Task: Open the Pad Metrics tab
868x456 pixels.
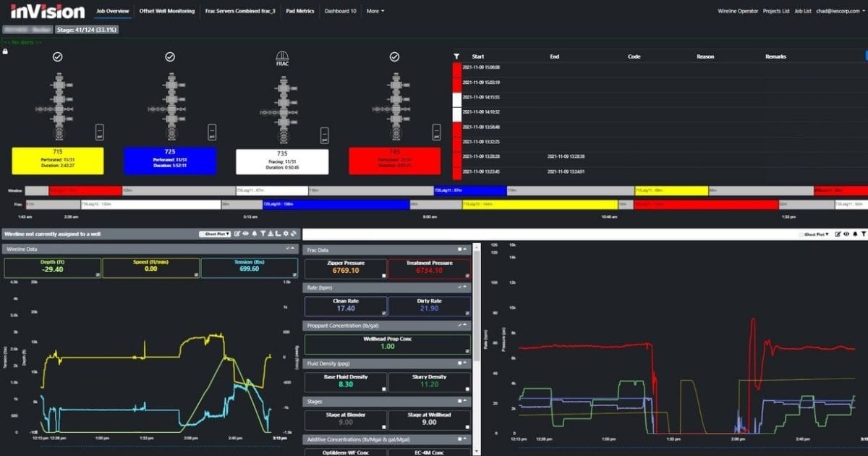Action: (x=300, y=12)
